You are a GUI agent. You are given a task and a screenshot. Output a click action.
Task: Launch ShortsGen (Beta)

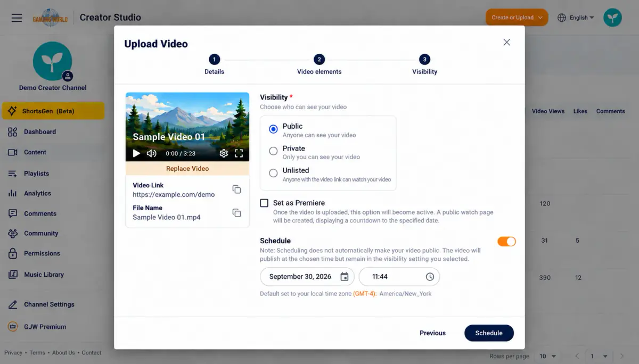pyautogui.click(x=53, y=111)
